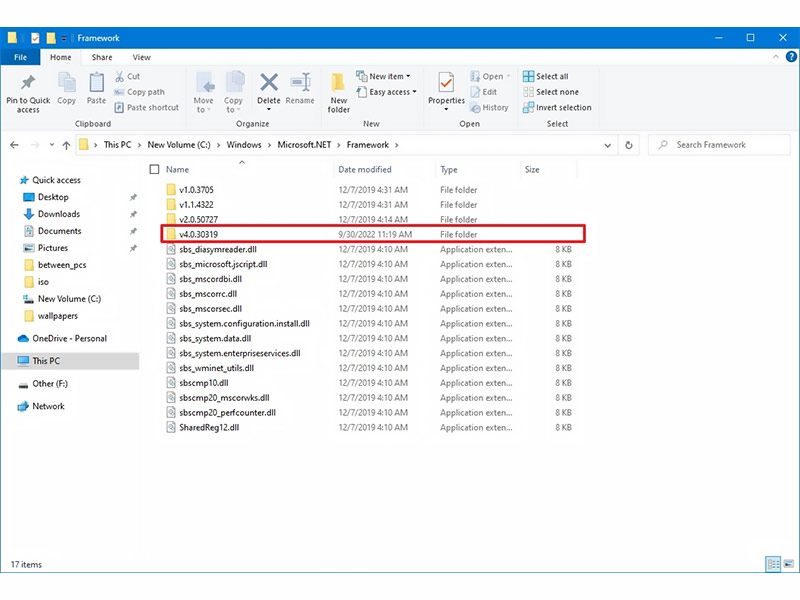Viewport: 800px width, 600px height.
Task: Sort by Date modified column header
Action: tap(365, 169)
